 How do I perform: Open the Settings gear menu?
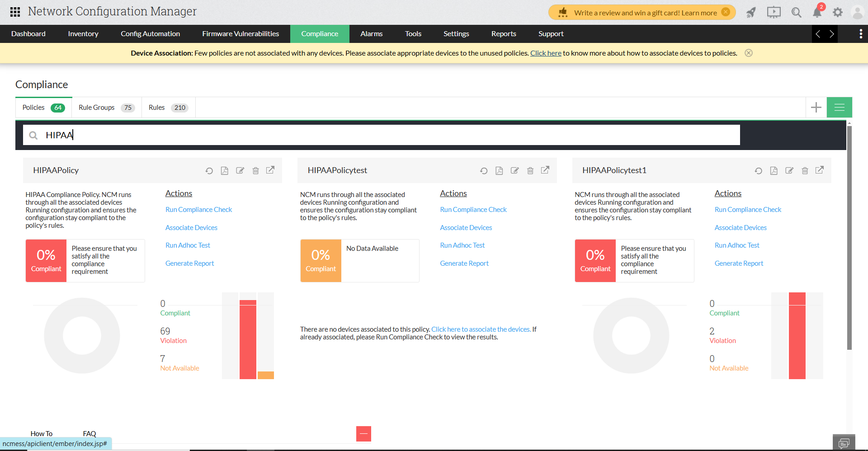coord(838,12)
